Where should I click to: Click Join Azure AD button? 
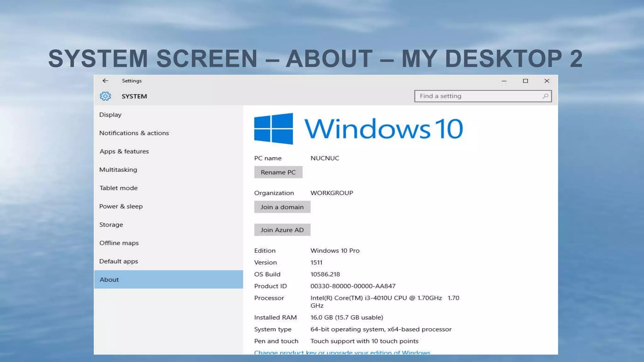[x=282, y=230]
